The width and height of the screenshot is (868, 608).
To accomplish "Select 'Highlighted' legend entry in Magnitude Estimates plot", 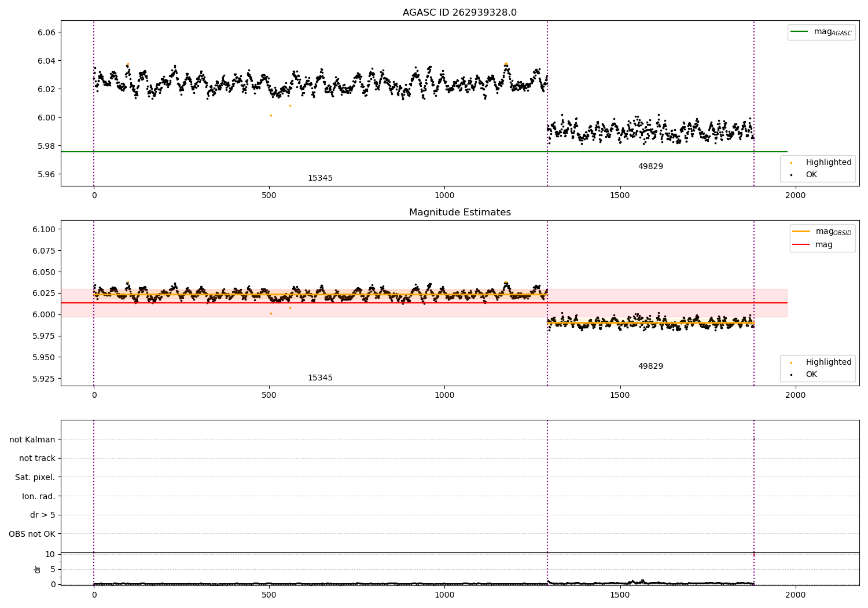I will click(x=829, y=362).
